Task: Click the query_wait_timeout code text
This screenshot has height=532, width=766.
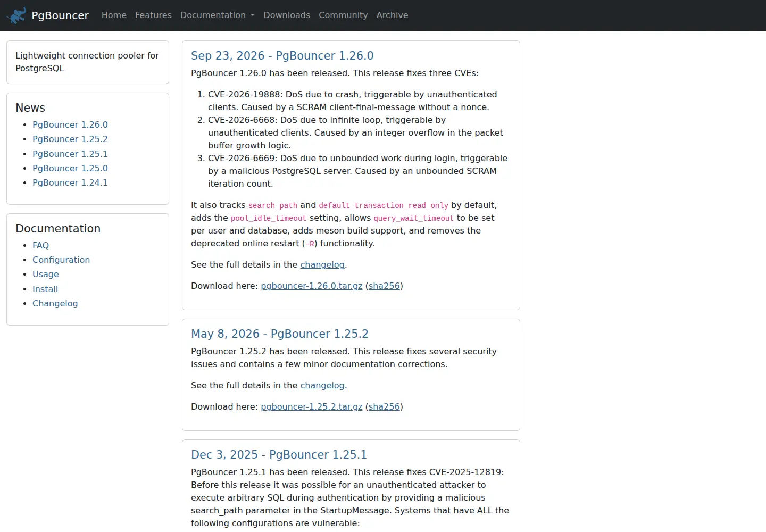Action: pos(414,218)
